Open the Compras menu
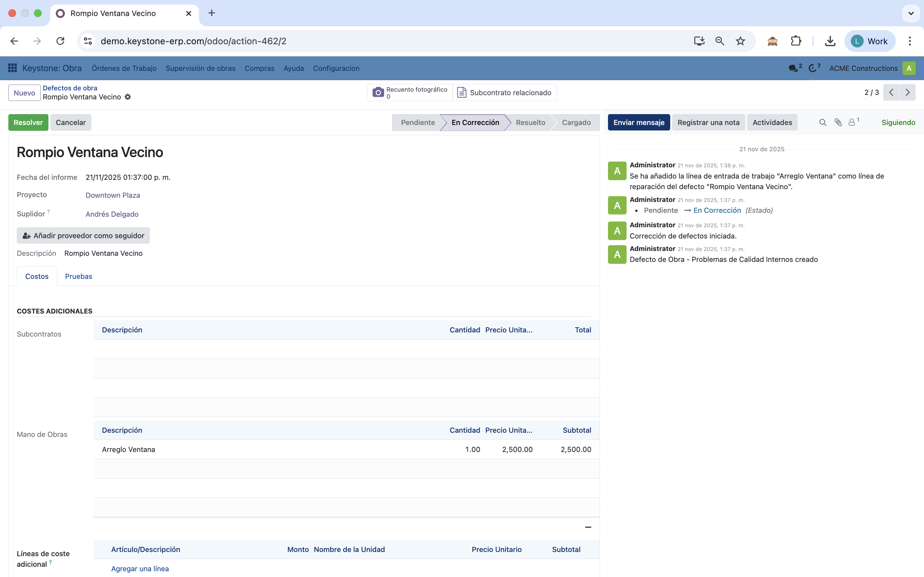This screenshot has height=577, width=924. 259,68
